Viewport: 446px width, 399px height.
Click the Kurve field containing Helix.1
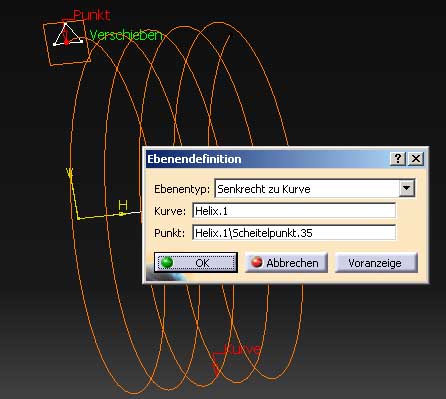point(294,211)
